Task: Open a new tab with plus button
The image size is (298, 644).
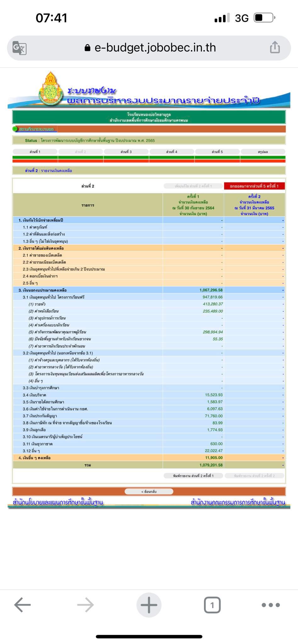Action: pyautogui.click(x=149, y=604)
